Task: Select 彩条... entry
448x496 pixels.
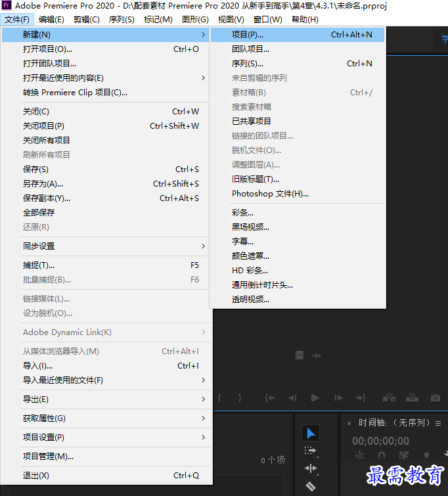Action: coord(298,213)
